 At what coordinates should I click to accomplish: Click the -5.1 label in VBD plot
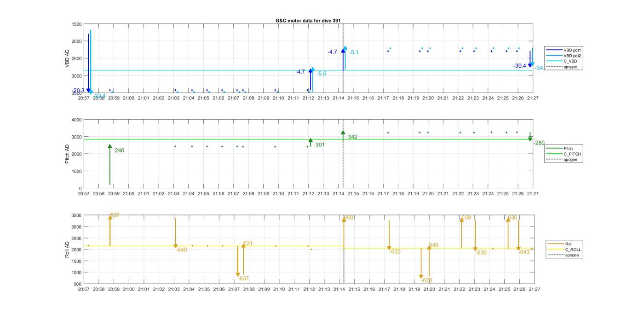(x=354, y=52)
